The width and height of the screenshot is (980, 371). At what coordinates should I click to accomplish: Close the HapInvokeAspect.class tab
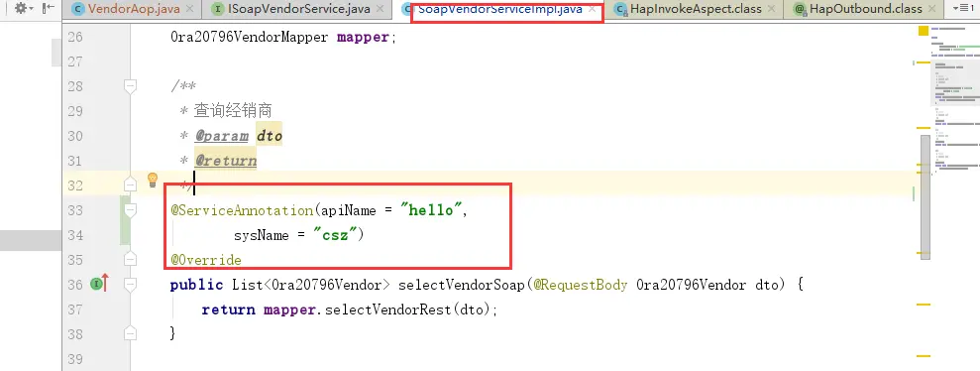[x=771, y=9]
